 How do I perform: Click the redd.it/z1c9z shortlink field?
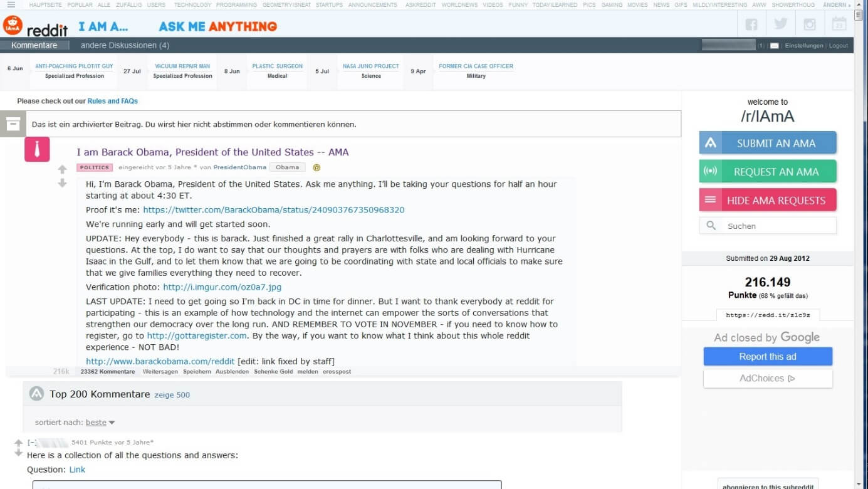pos(768,315)
